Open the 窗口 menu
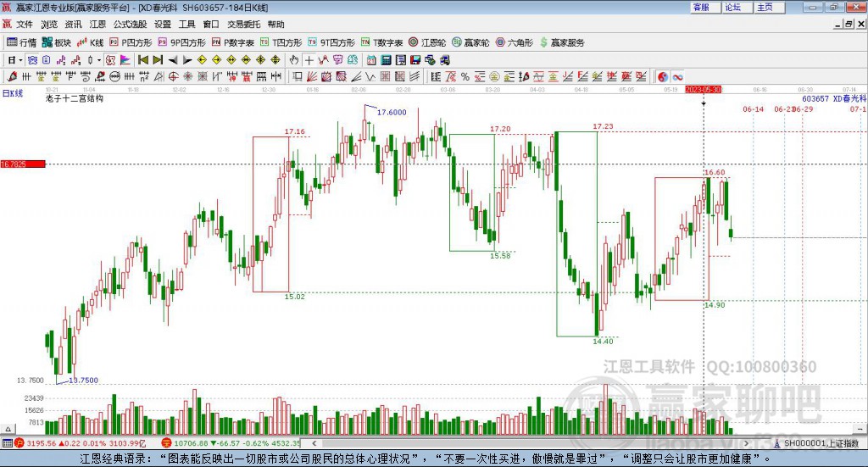The width and height of the screenshot is (868, 467). point(211,25)
